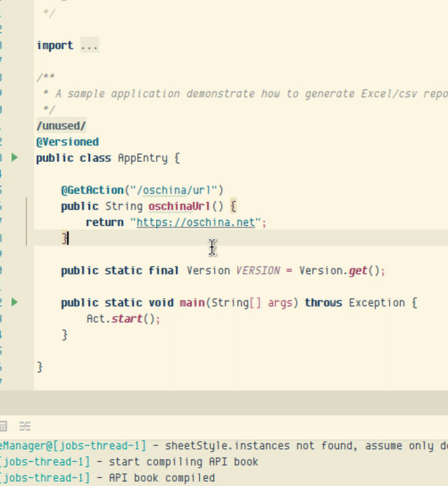Expand the folded /unused/ annotation
Viewport: 448px width, 486px height.
coord(62,125)
